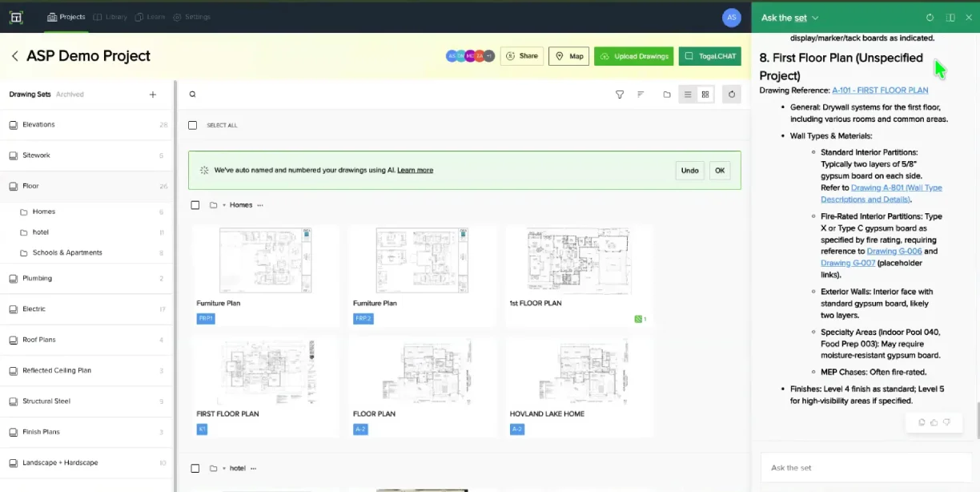
Task: Collapse the Homes folder group
Action: point(224,205)
